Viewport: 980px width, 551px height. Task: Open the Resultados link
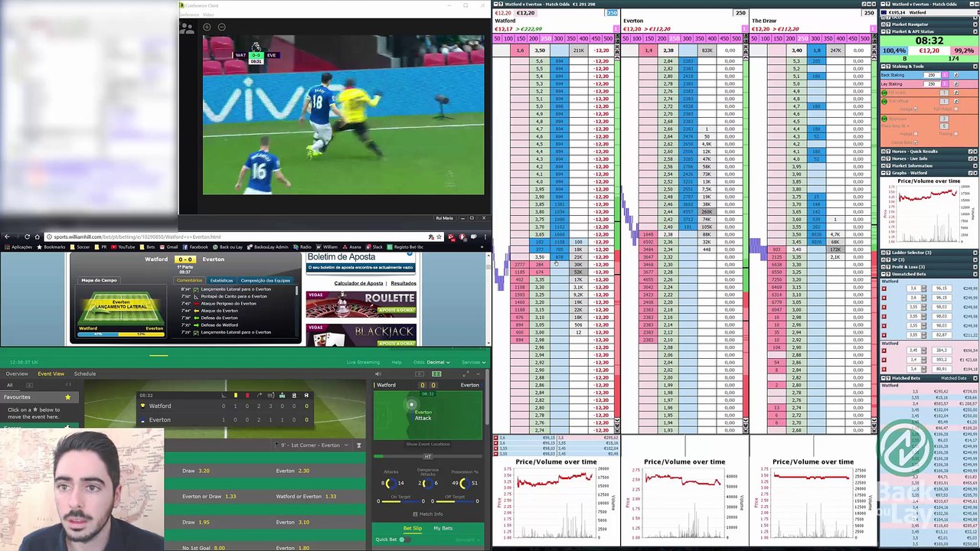(403, 283)
